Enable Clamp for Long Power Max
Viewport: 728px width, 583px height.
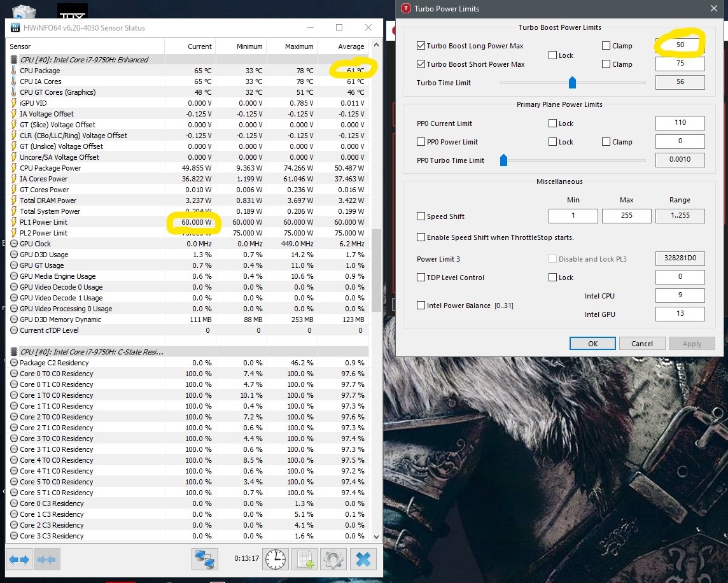coord(606,46)
